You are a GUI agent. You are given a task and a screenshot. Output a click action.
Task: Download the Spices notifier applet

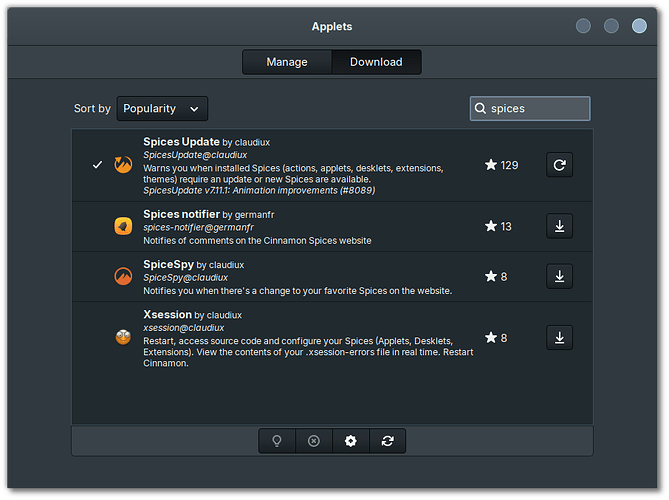(x=559, y=226)
